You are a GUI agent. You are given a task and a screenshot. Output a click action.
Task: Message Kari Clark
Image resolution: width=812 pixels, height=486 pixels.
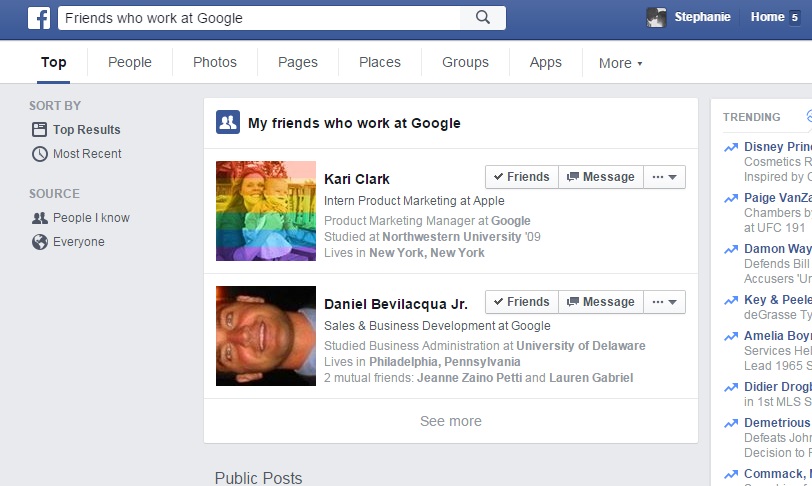point(600,177)
